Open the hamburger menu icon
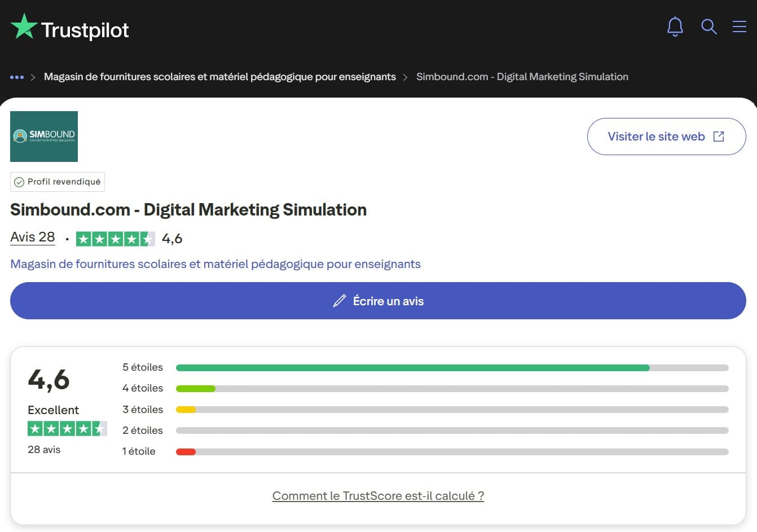The height and width of the screenshot is (532, 757). [x=740, y=26]
